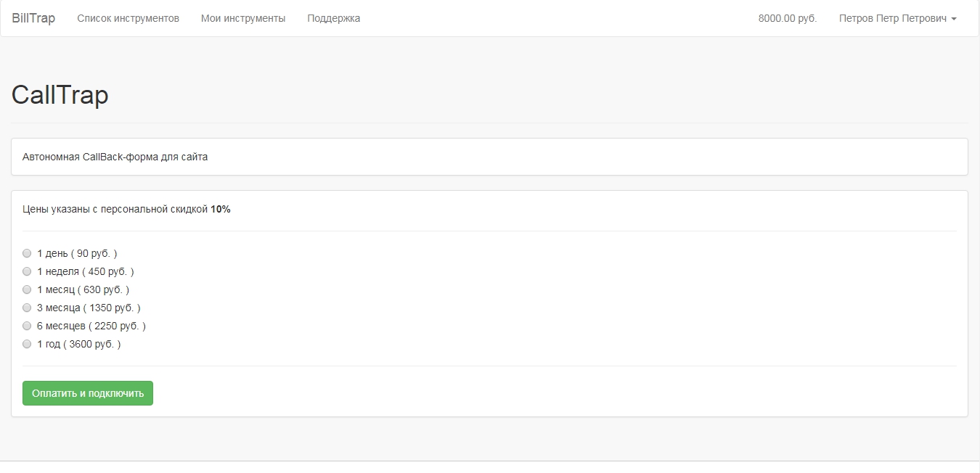The image size is (980, 473).
Task: Click the Цены указаны с персональной скидкой text
Action: (115, 210)
